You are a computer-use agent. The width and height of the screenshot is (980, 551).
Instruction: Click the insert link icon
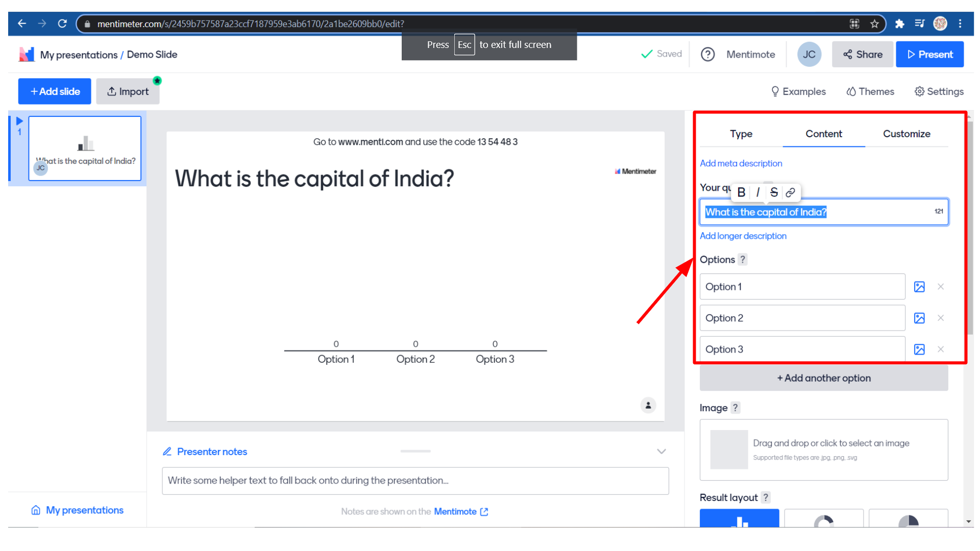pyautogui.click(x=790, y=192)
